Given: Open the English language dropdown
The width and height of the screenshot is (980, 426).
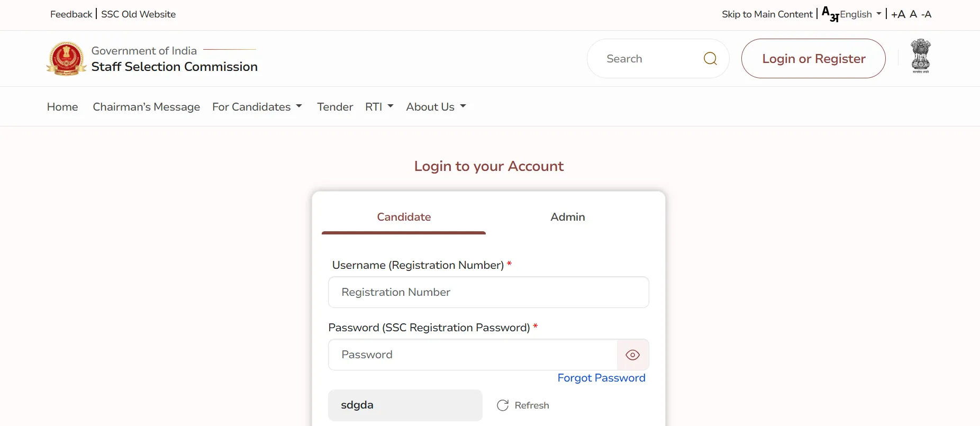Looking at the screenshot, I should (860, 14).
